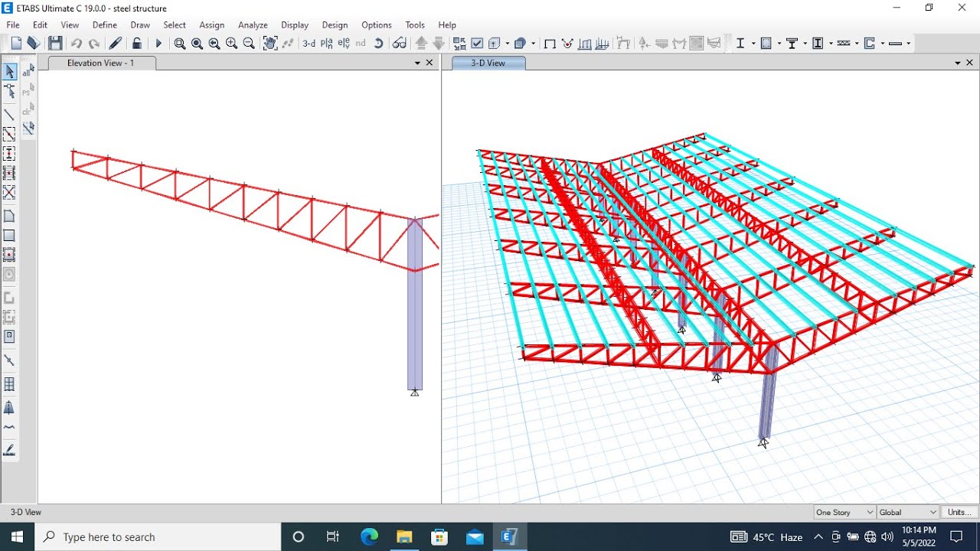Image resolution: width=980 pixels, height=551 pixels.
Task: Toggle the model lock padlock icon
Action: (137, 44)
